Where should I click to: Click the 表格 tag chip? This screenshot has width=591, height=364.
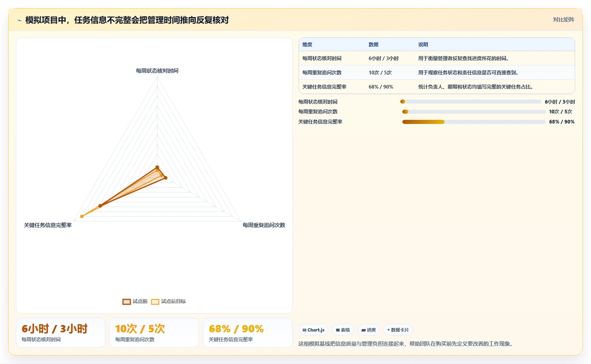pyautogui.click(x=342, y=330)
